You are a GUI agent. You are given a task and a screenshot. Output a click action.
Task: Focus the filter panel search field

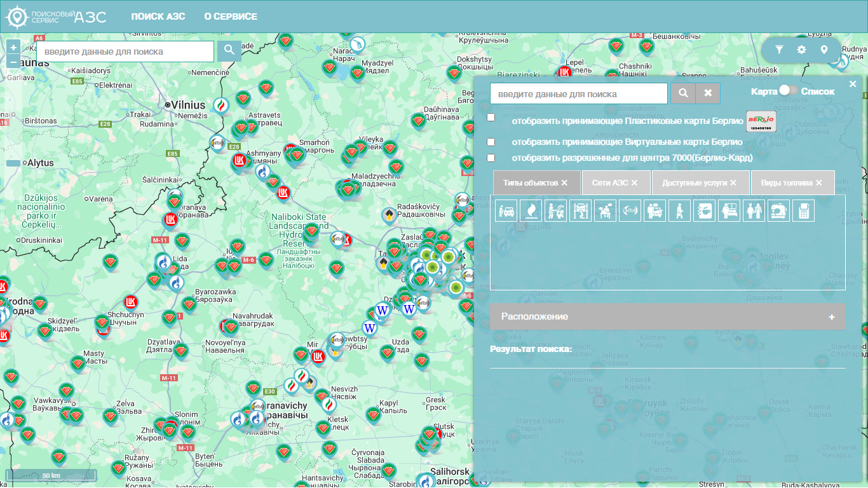click(579, 93)
